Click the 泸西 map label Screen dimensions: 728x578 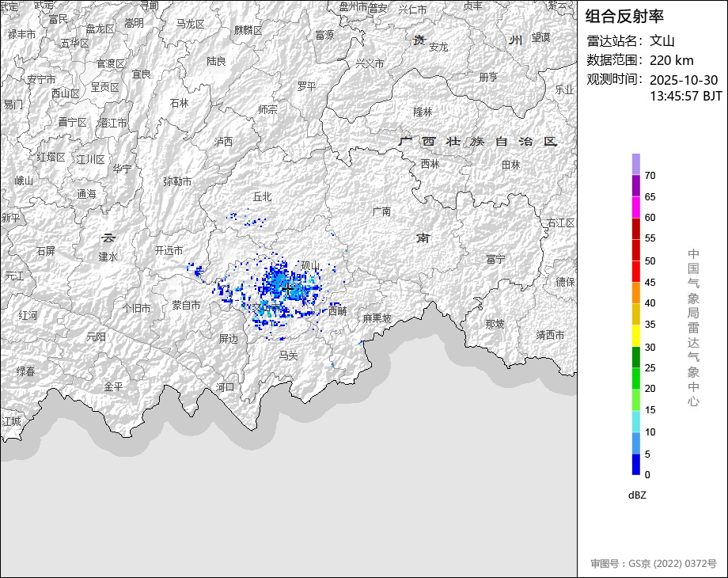[223, 142]
